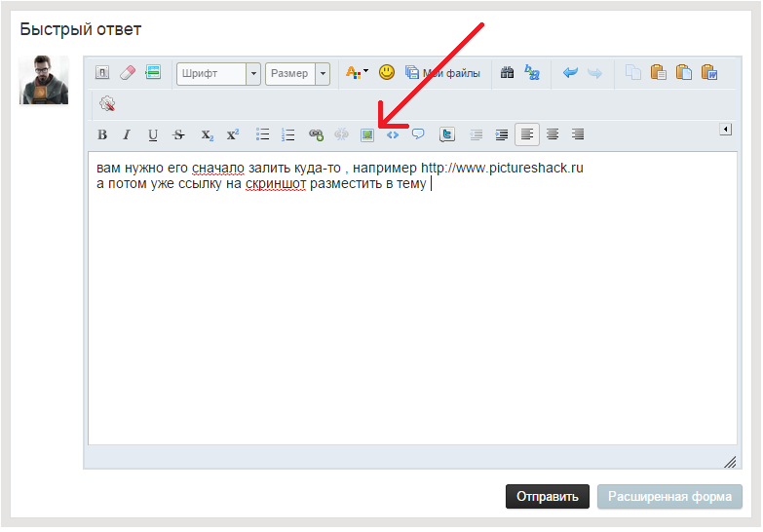Open the text color picker
This screenshot has height=532, width=763.
pyautogui.click(x=357, y=73)
